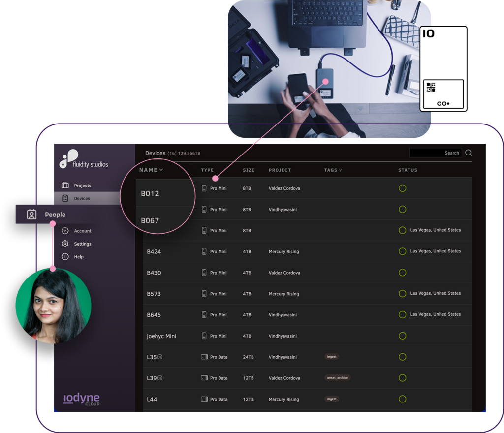
Task: Sort by PROJECT column header
Action: point(280,170)
